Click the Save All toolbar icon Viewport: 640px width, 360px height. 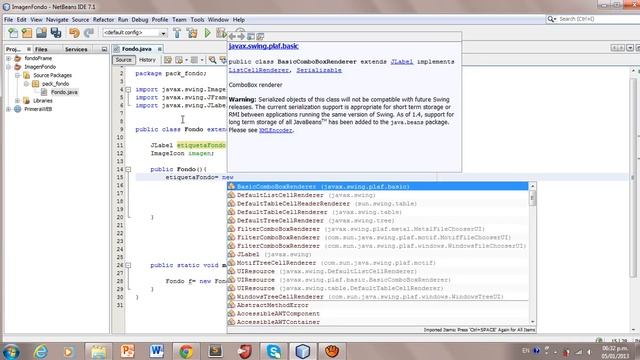click(x=56, y=33)
